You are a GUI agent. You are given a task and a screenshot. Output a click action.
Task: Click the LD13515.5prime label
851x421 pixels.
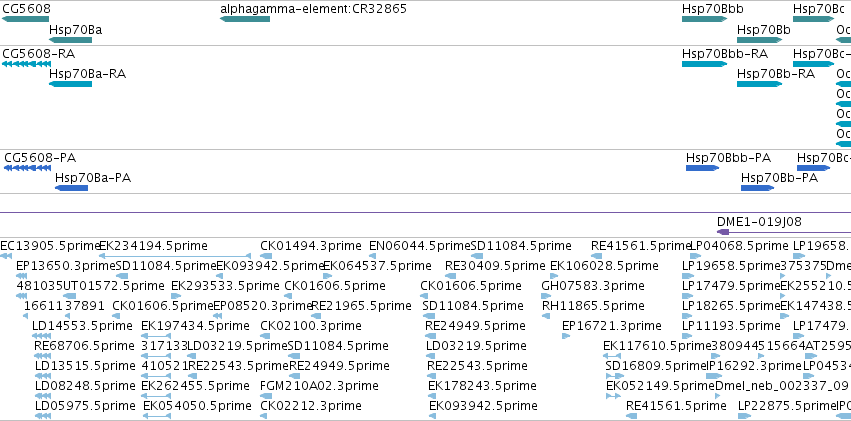tap(85, 366)
